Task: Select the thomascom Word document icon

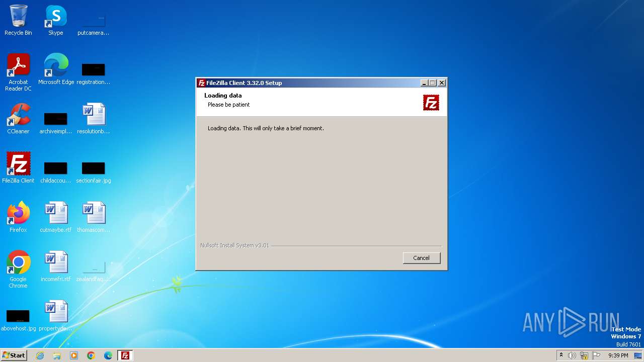Action: point(93,217)
